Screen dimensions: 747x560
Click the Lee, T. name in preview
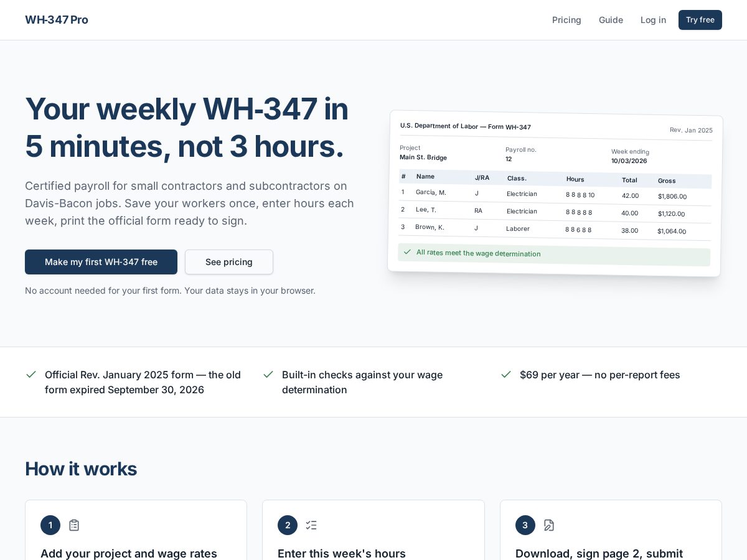(x=426, y=210)
